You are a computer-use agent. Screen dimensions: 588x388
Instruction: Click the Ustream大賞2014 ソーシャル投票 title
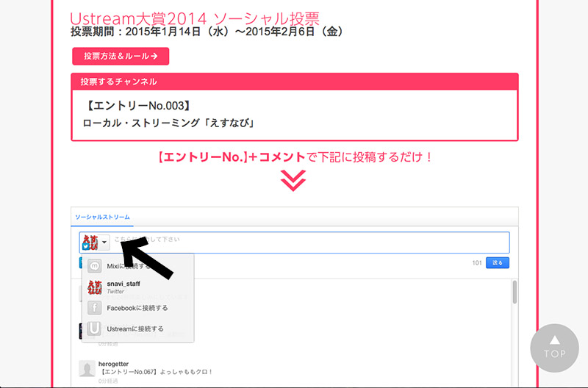click(195, 18)
